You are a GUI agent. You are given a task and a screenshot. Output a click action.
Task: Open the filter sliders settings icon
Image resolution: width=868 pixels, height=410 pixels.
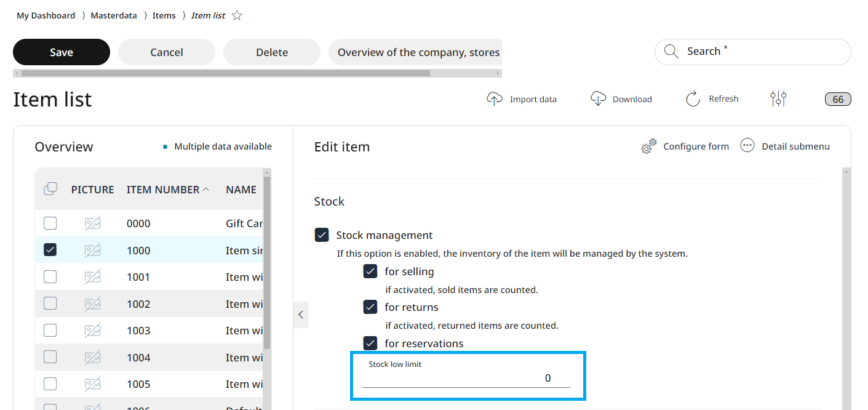coord(778,98)
